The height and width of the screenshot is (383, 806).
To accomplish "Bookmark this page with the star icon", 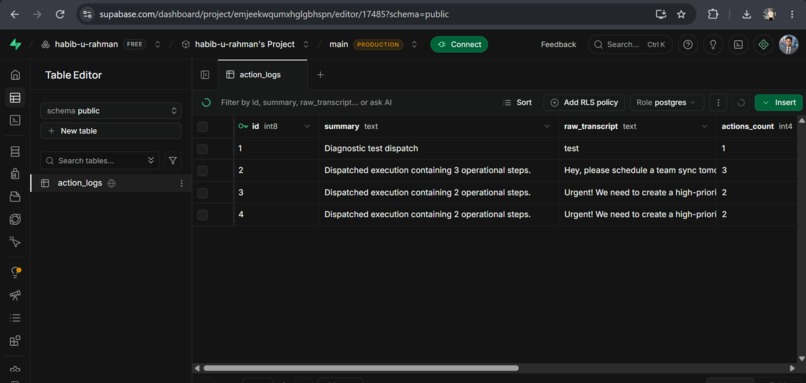I will (681, 14).
